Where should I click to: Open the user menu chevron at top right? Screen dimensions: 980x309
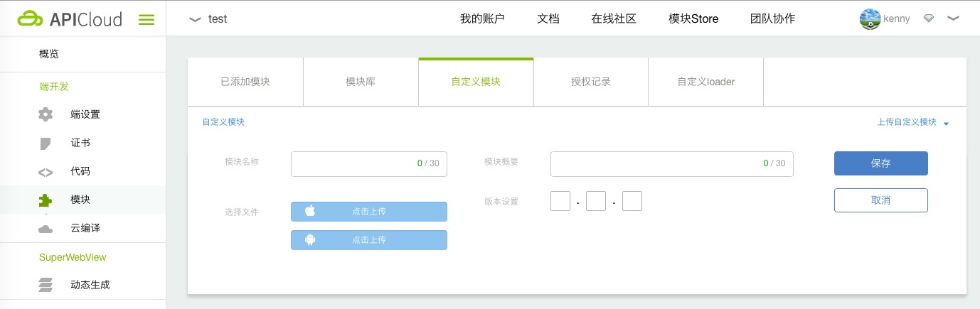954,19
